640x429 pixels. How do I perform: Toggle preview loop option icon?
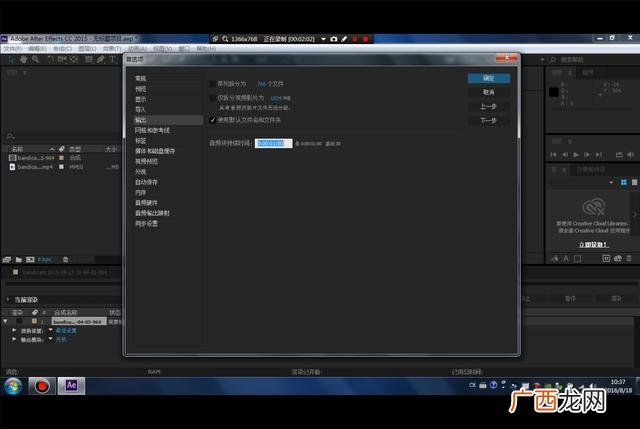coord(619,155)
